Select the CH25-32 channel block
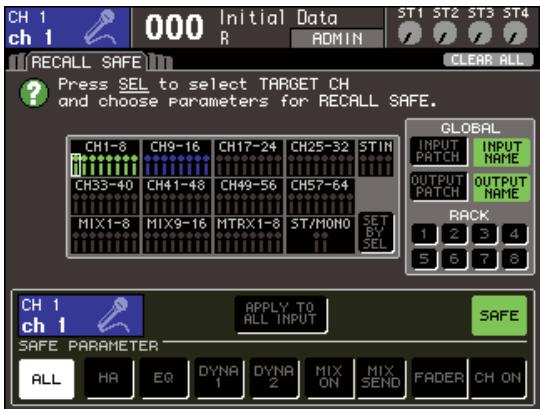 320,158
